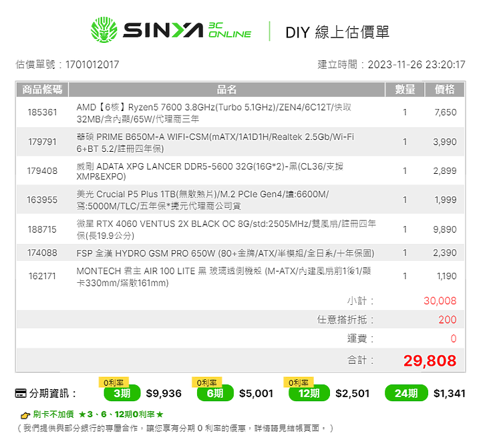Click the 數量 column header
The image size is (481, 448).
pos(405,90)
